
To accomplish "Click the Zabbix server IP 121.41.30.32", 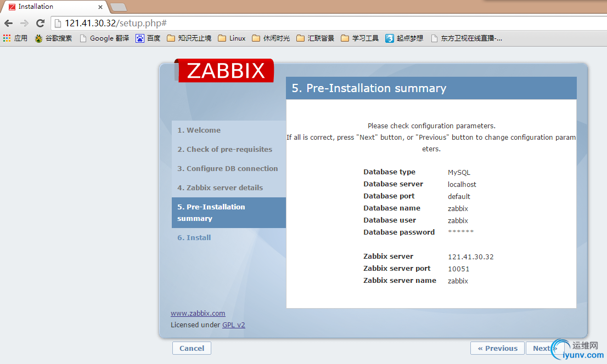I will [471, 257].
